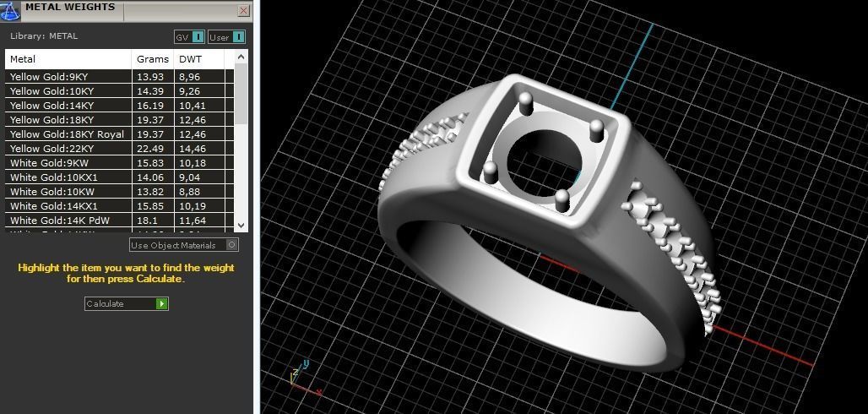Click the XYZ axis indicator in viewport

(x=305, y=378)
